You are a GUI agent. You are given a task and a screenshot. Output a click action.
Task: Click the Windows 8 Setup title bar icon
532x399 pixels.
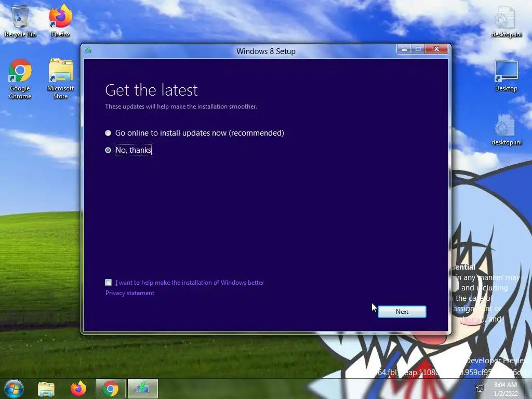coord(88,50)
